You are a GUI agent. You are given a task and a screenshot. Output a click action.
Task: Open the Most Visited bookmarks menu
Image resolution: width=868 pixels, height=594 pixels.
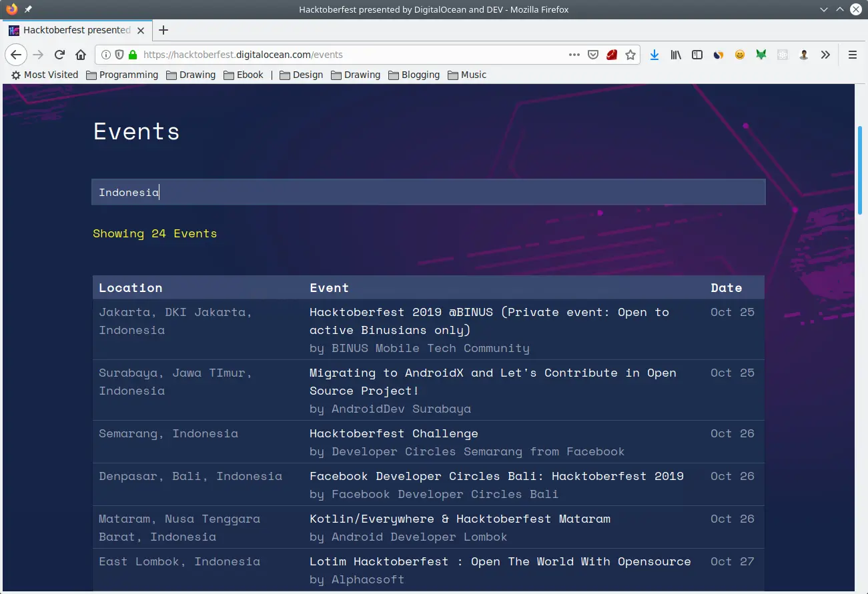(x=45, y=75)
